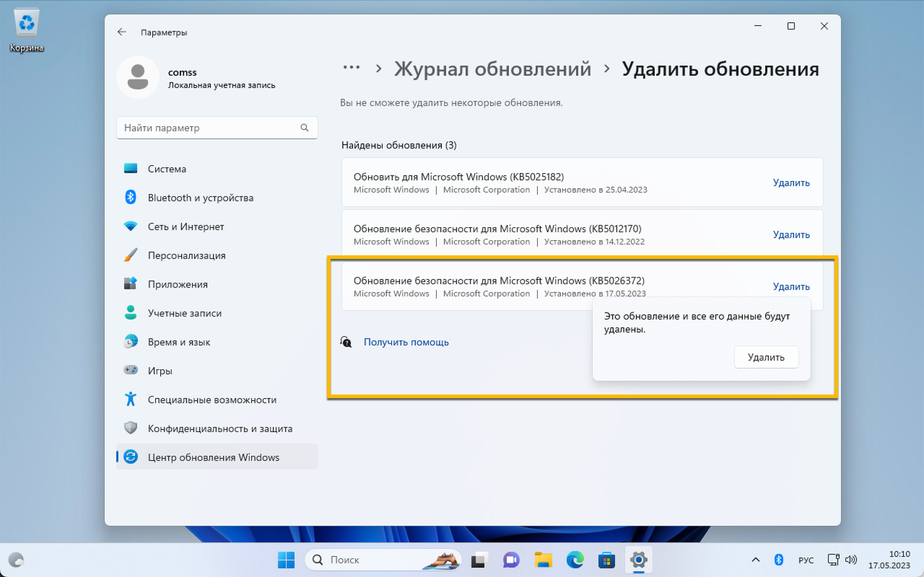Image resolution: width=924 pixels, height=577 pixels.
Task: Select the Сеть и Интернет Wi-Fi icon
Action: point(131,226)
